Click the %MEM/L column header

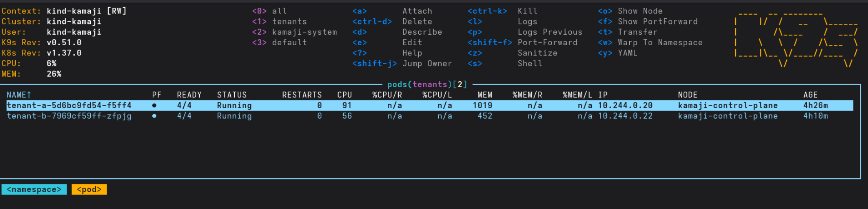pyautogui.click(x=578, y=95)
